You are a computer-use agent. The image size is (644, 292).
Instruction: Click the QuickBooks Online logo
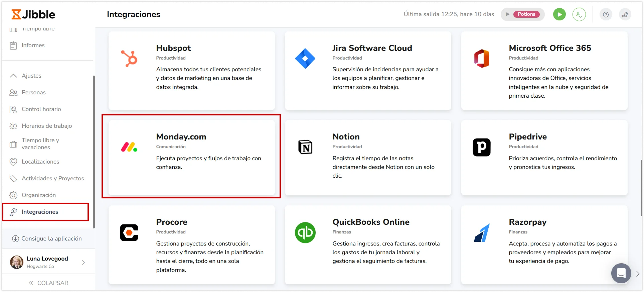point(305,232)
